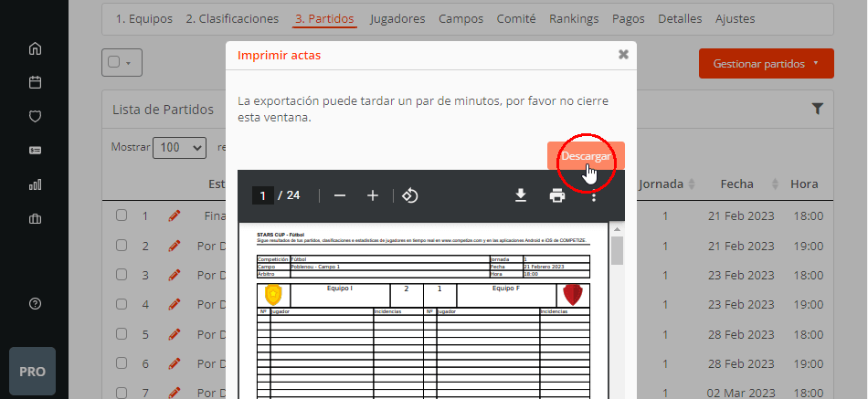Click the PDF page number field
868x399 pixels.
(x=263, y=195)
